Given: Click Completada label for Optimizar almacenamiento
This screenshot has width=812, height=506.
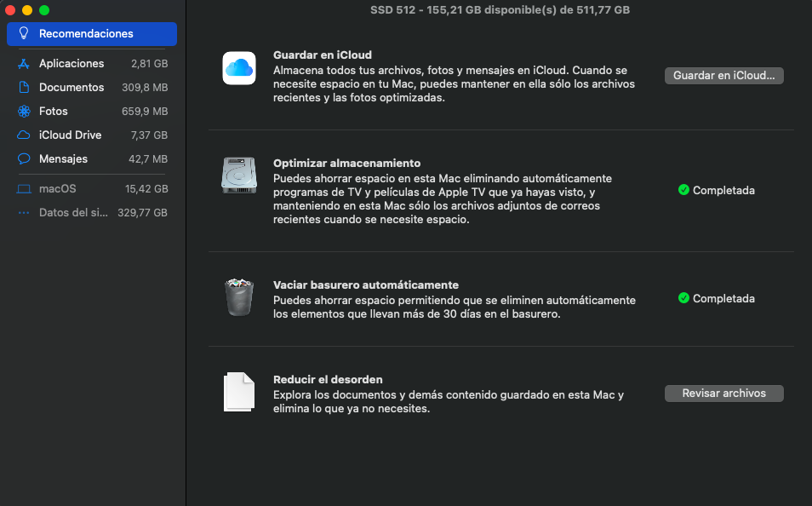Looking at the screenshot, I should coord(723,190).
